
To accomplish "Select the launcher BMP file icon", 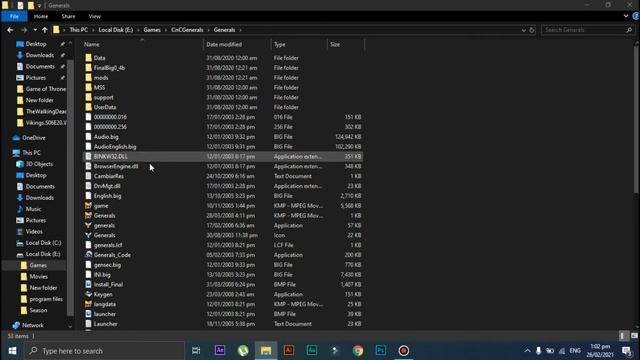I will (x=88, y=314).
